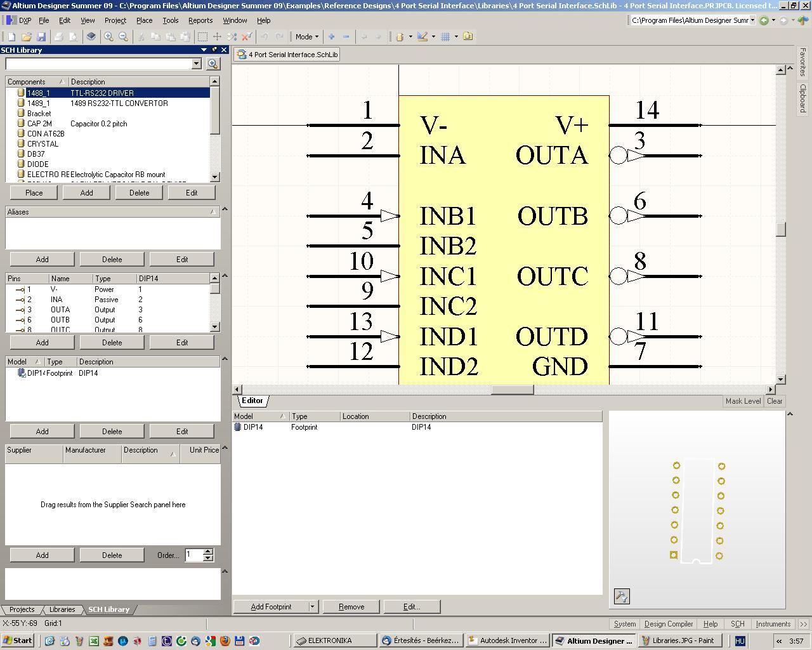The width and height of the screenshot is (812, 650).
Task: Click the home page icon at top right
Action: (802, 20)
